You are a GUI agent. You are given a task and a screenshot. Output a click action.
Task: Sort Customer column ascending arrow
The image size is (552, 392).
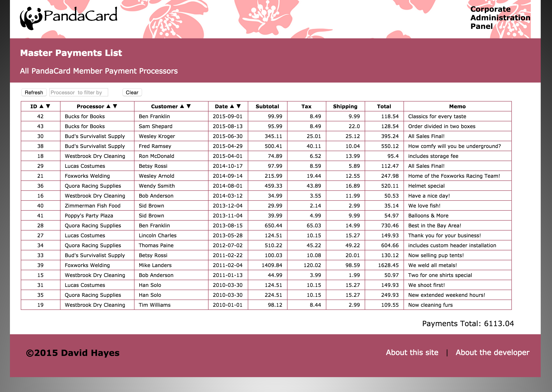(x=182, y=106)
